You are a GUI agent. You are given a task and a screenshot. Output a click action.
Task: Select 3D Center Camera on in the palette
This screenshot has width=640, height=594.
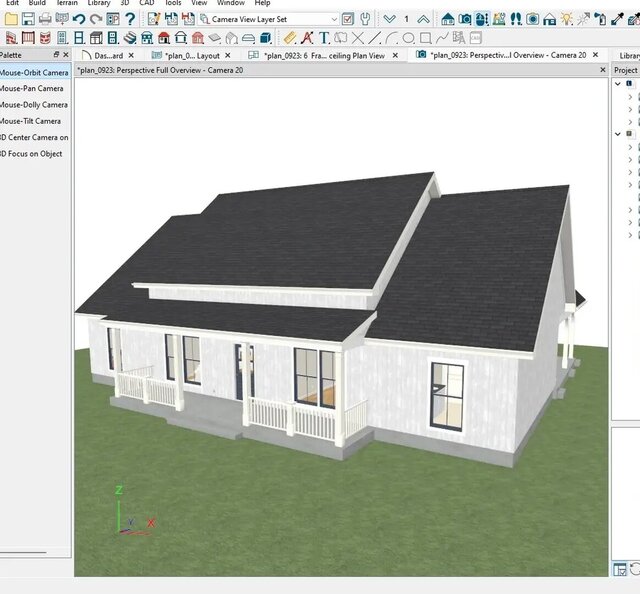35,138
